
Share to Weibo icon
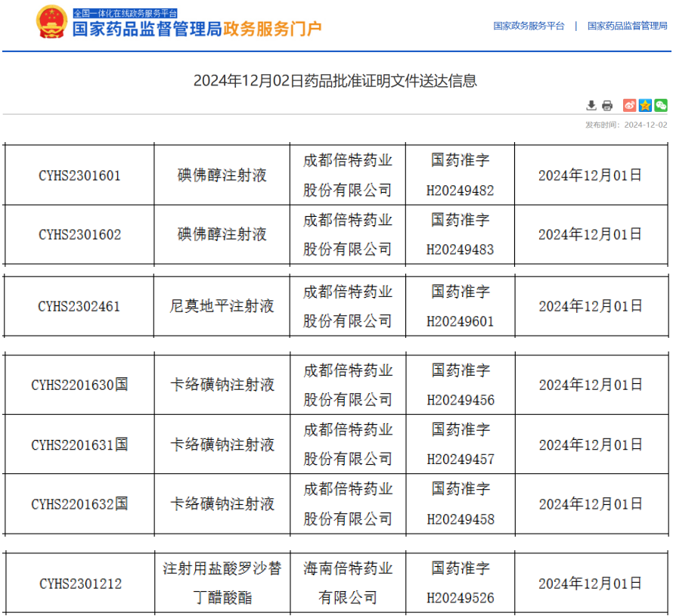tap(629, 105)
